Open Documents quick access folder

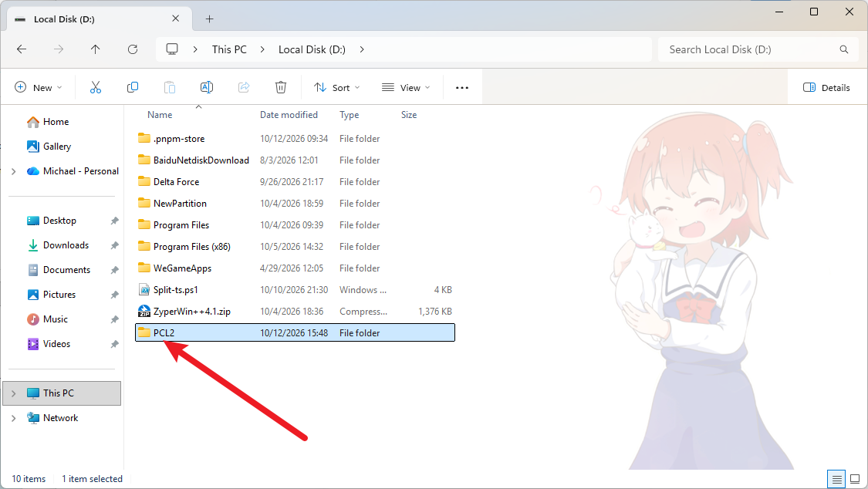pyautogui.click(x=66, y=270)
